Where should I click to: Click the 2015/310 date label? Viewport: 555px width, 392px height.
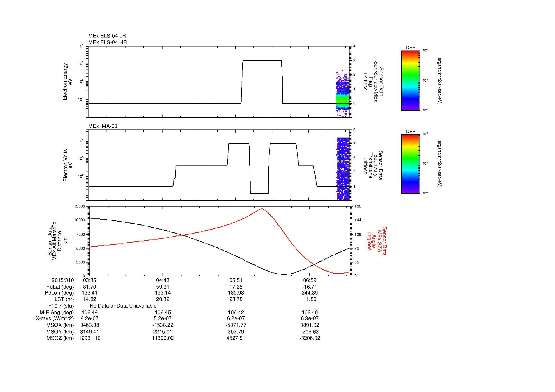63,280
